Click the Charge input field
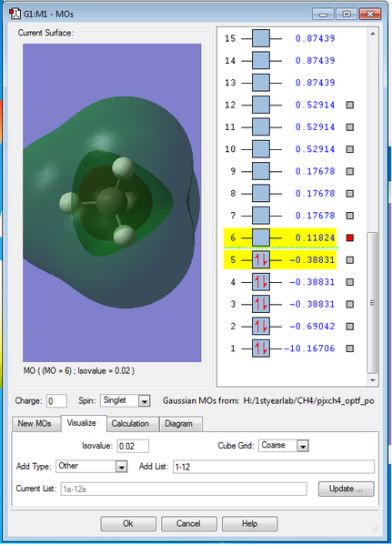Image resolution: width=392 pixels, height=545 pixels. pos(56,401)
